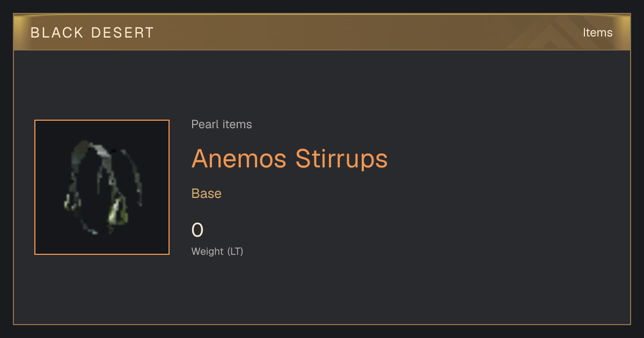Image resolution: width=644 pixels, height=338 pixels.
Task: Select the Pearl items category label
Action: [222, 124]
